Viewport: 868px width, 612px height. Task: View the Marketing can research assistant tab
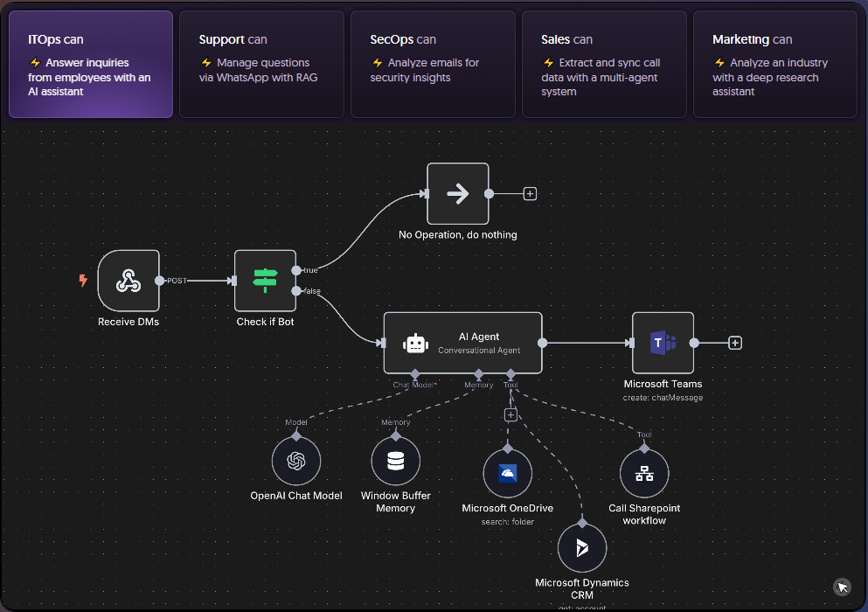pyautogui.click(x=775, y=62)
